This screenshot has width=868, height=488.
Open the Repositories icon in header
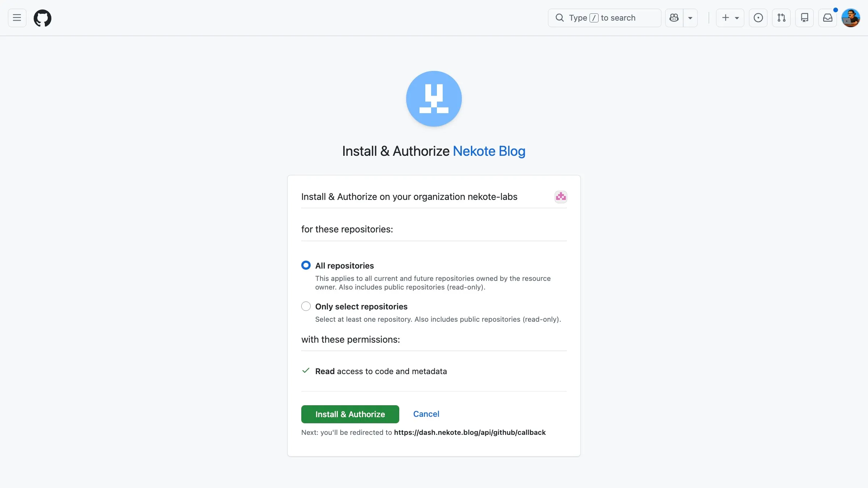(x=804, y=18)
